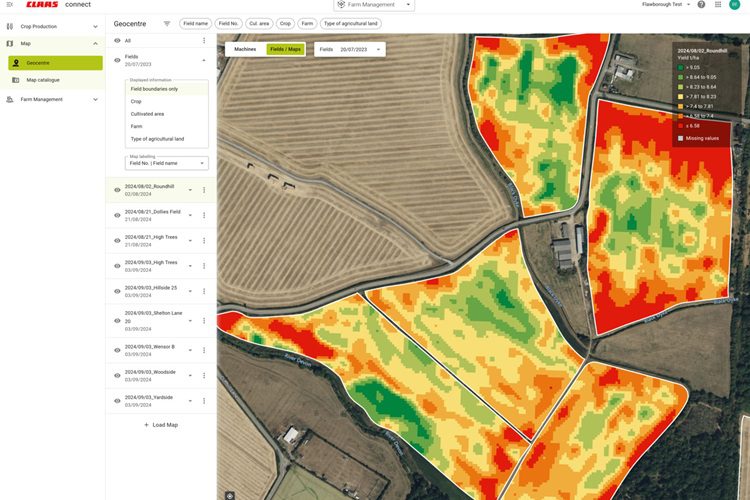This screenshot has height=500, width=750.
Task: Toggle visibility of 2024/09/03_Woodside layer
Action: click(117, 375)
